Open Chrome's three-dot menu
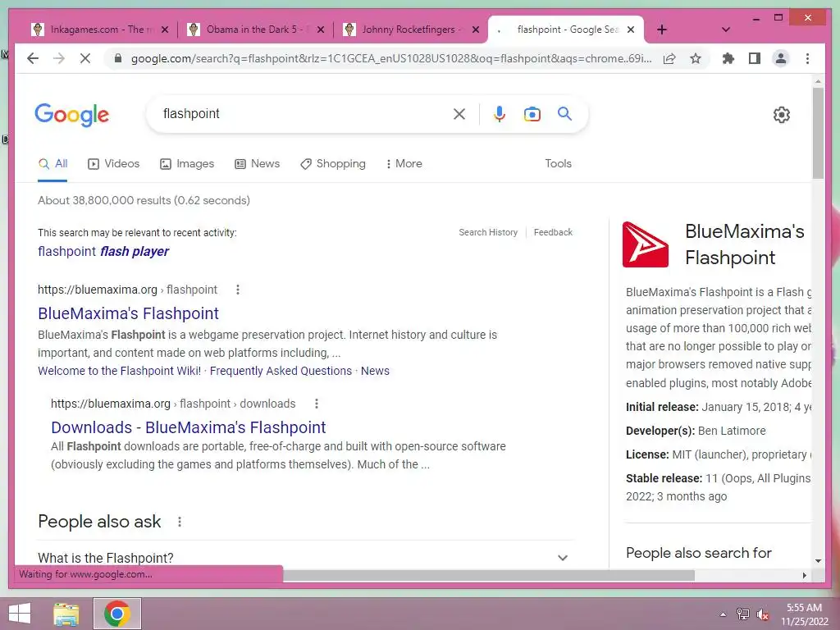The height and width of the screenshot is (630, 840). [x=807, y=58]
